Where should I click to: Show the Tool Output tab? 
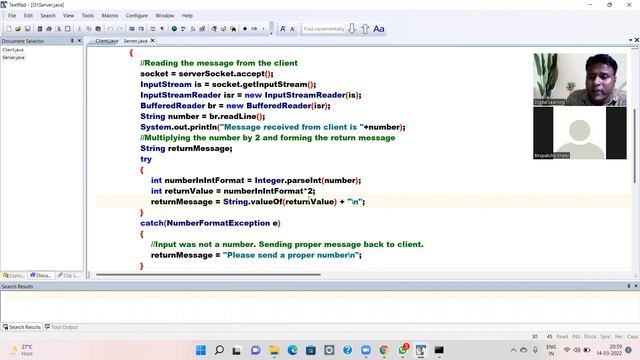coord(61,327)
